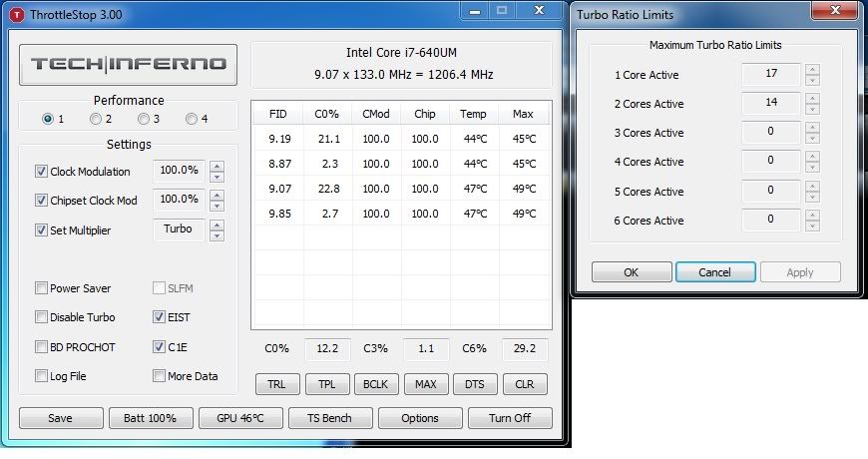Image resolution: width=868 pixels, height=459 pixels.
Task: Uncheck Chipset Clock Mod checkbox
Action: click(41, 200)
